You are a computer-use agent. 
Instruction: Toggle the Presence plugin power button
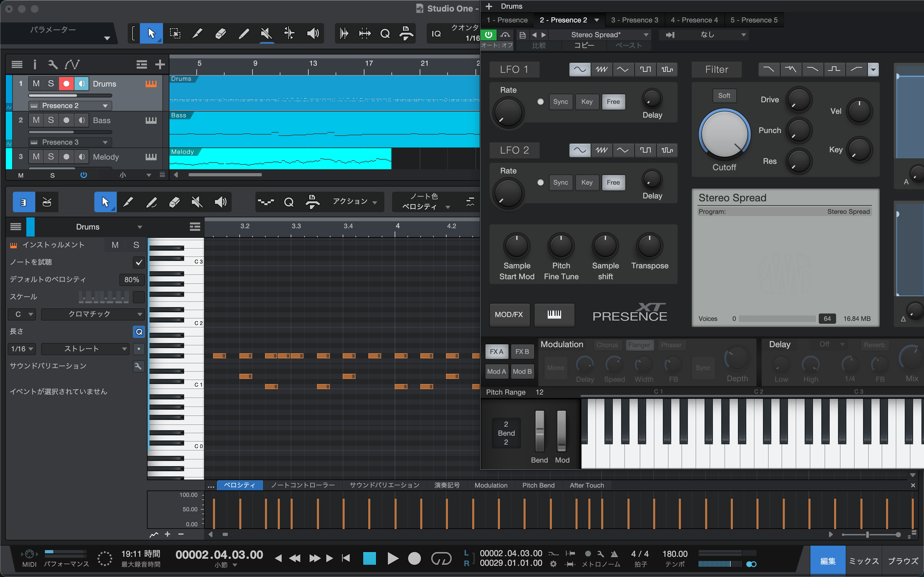pos(488,35)
